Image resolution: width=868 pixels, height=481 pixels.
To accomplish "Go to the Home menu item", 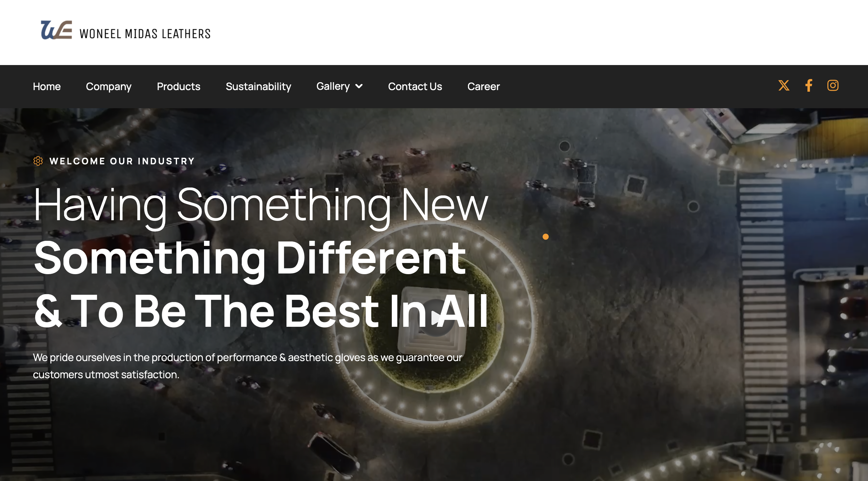I will click(x=47, y=87).
